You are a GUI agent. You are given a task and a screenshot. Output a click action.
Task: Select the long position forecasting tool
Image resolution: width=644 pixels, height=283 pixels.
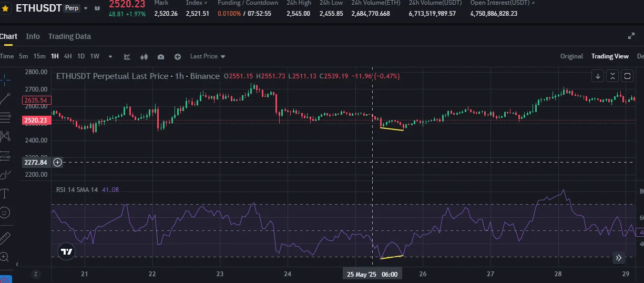click(5, 155)
